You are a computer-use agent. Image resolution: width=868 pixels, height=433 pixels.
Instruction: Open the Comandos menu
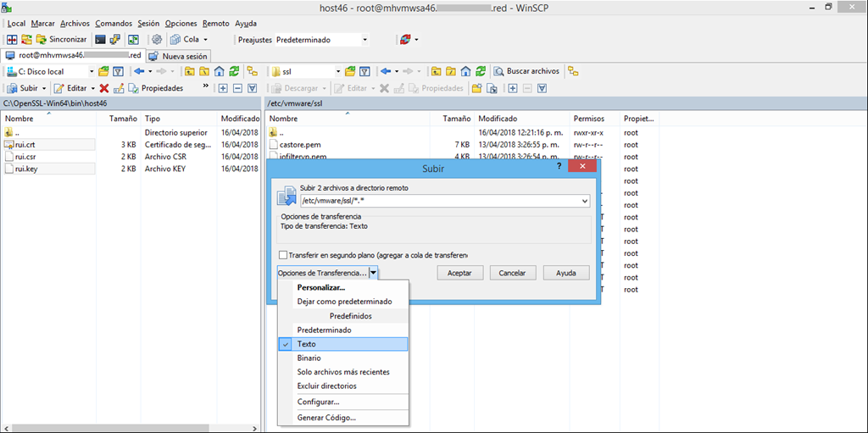[x=113, y=23]
